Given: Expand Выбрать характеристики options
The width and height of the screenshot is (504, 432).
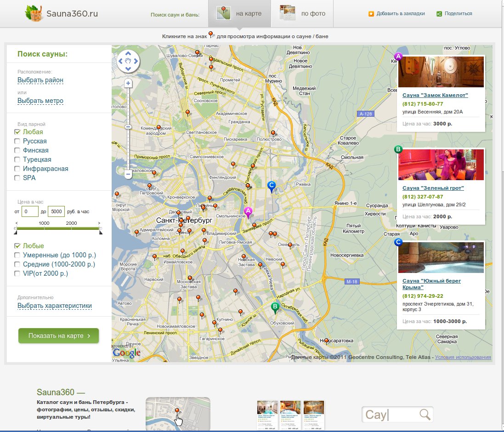Looking at the screenshot, I should coord(55,306).
